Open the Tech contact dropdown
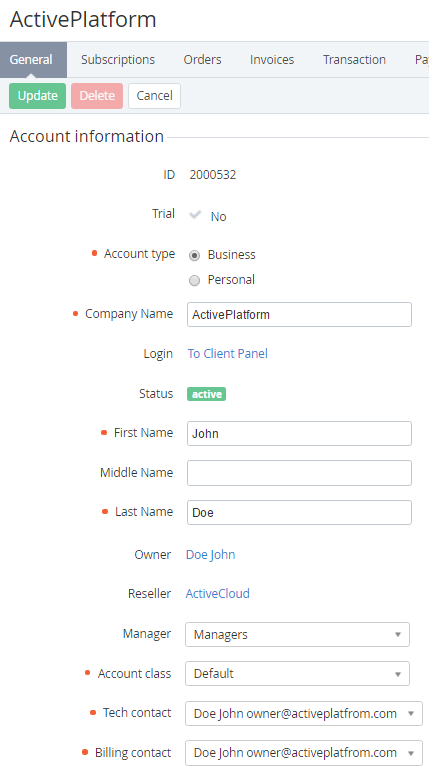Viewport: 429px width, 771px height. pos(304,713)
